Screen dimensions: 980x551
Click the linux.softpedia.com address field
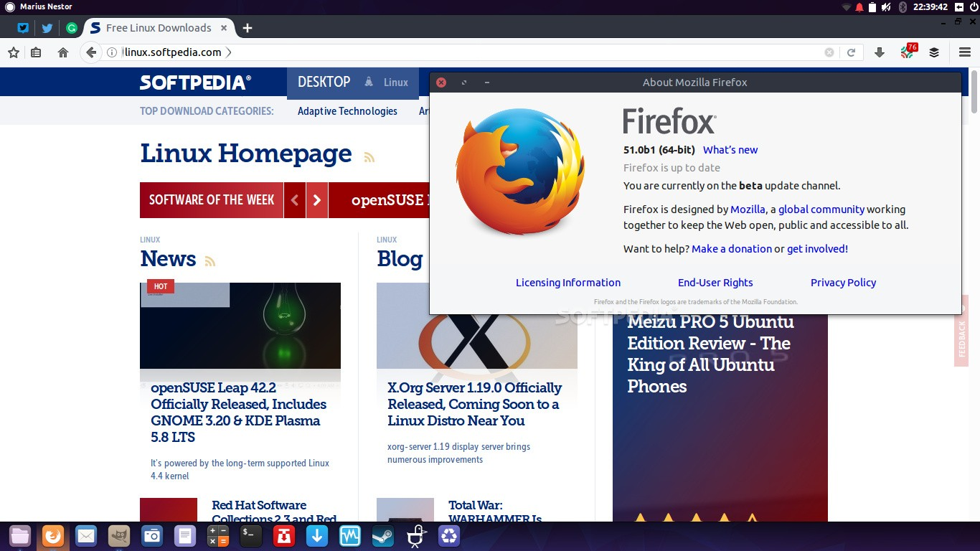click(470, 52)
